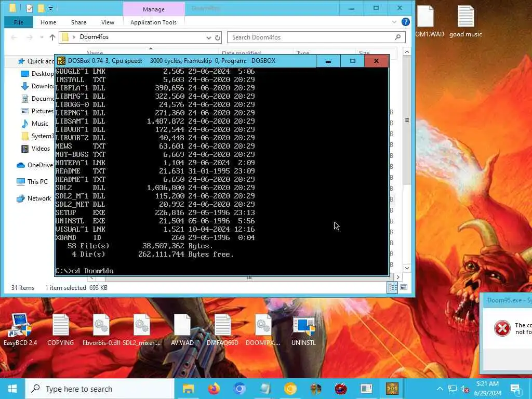Open the Application Tools tab

click(153, 22)
